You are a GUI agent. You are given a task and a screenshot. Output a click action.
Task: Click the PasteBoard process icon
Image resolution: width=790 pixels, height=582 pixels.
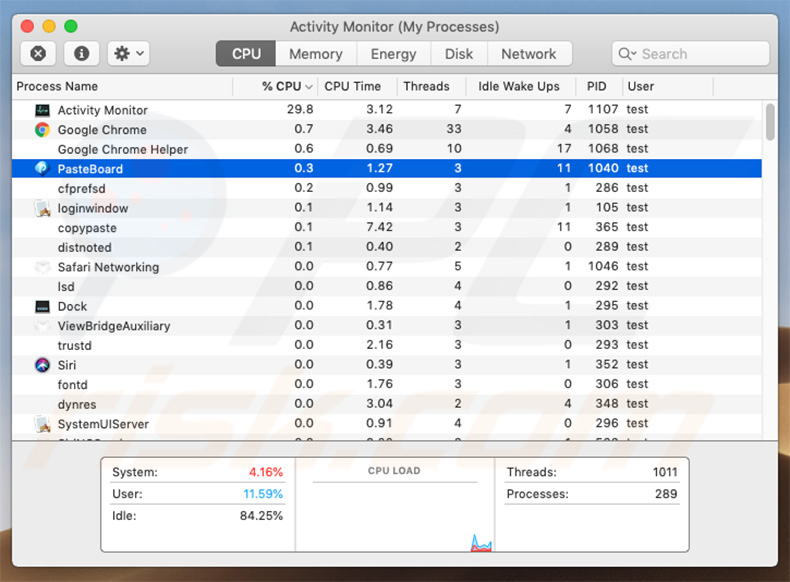[42, 168]
